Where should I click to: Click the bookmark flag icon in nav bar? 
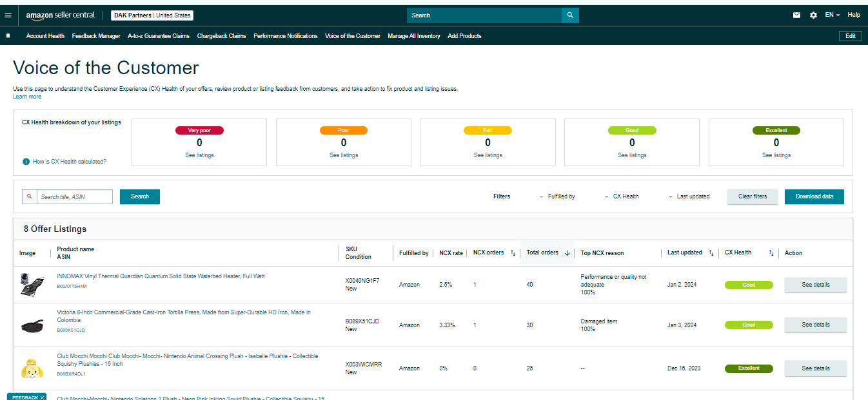(x=8, y=36)
